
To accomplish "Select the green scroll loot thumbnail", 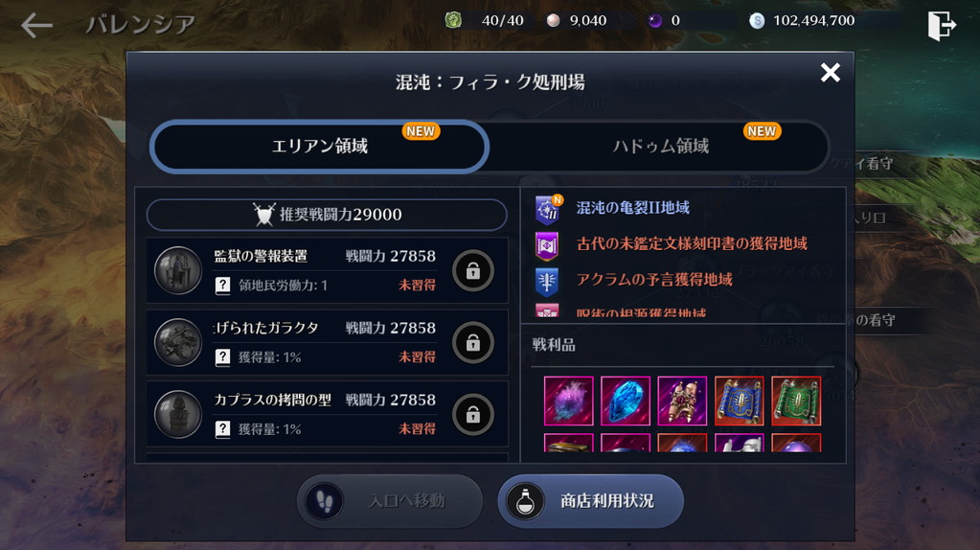I will 796,401.
